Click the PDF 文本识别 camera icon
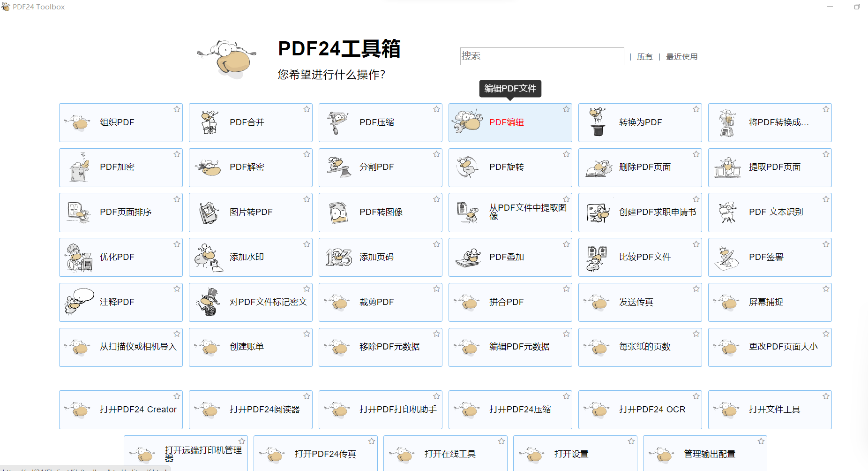 727,212
